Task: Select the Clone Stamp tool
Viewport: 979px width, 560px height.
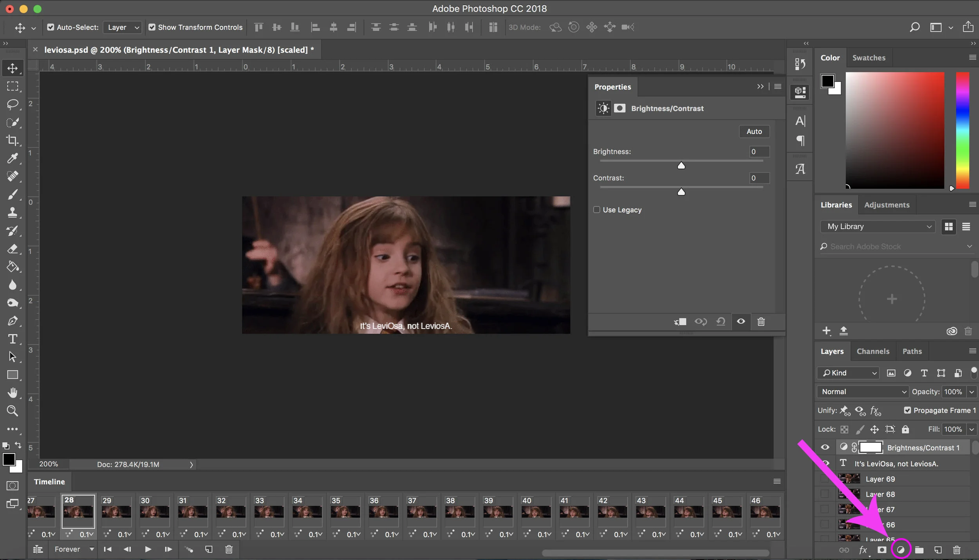Action: coord(13,212)
